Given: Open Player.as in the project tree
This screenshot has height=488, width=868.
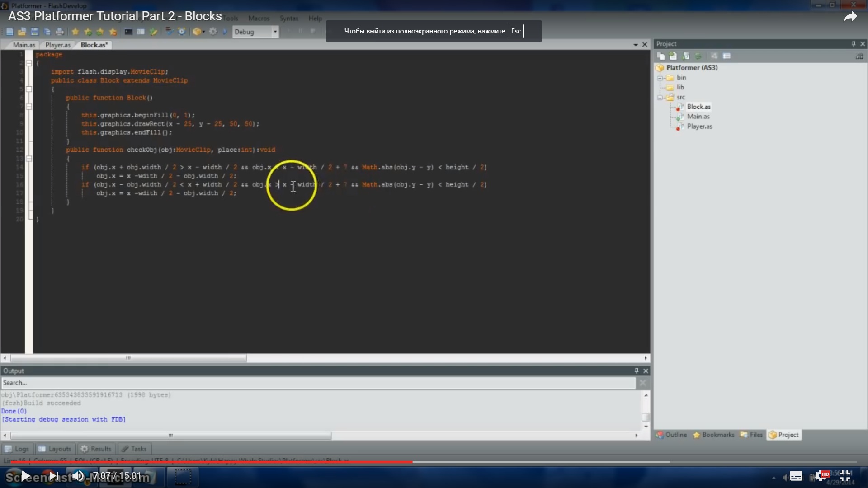Looking at the screenshot, I should point(699,127).
